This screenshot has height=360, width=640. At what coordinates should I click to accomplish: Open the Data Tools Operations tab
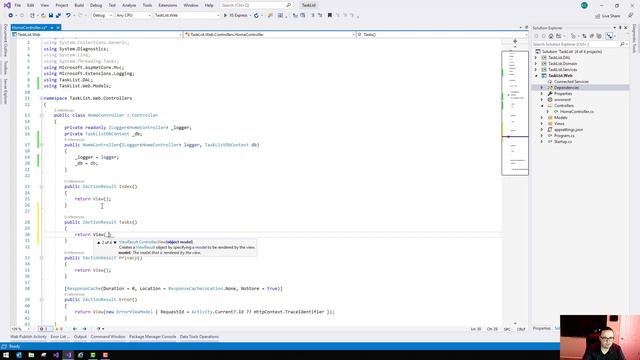point(199,337)
